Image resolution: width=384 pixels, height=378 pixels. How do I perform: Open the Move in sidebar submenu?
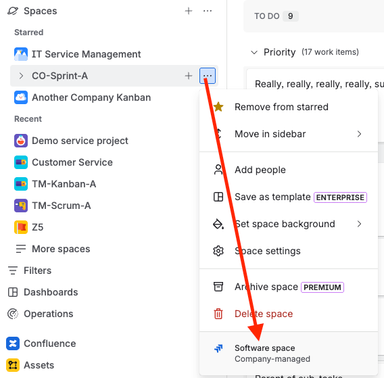click(289, 134)
